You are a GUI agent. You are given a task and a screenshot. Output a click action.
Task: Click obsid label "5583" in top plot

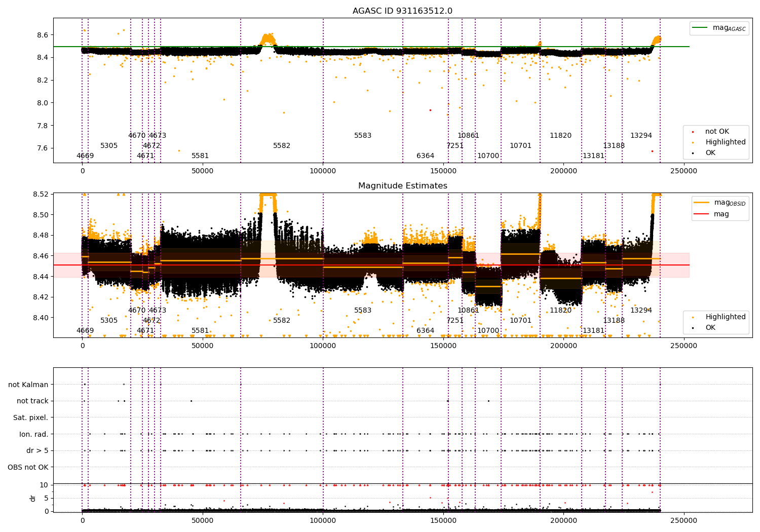point(363,136)
